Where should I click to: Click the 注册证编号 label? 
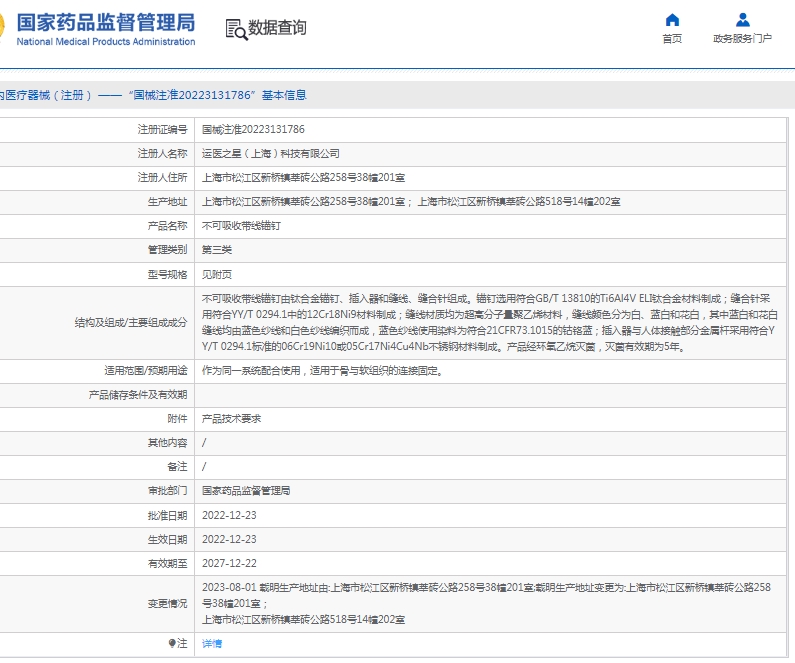162,129
